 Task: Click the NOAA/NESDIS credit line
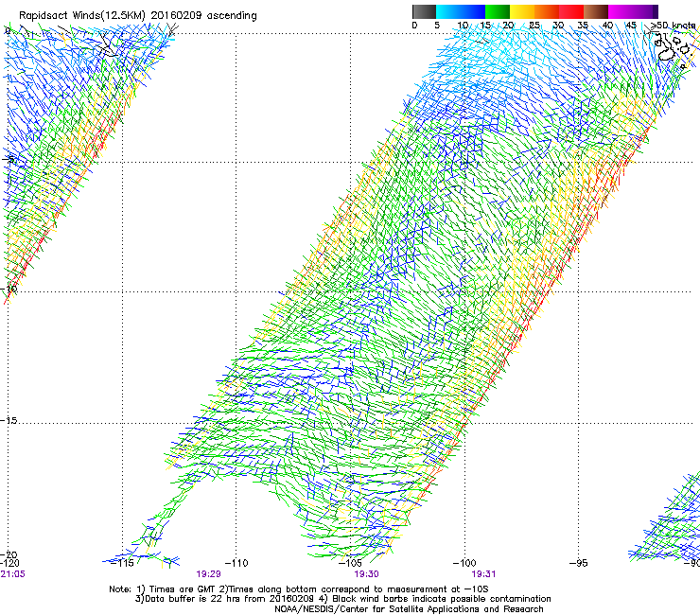tap(409, 609)
